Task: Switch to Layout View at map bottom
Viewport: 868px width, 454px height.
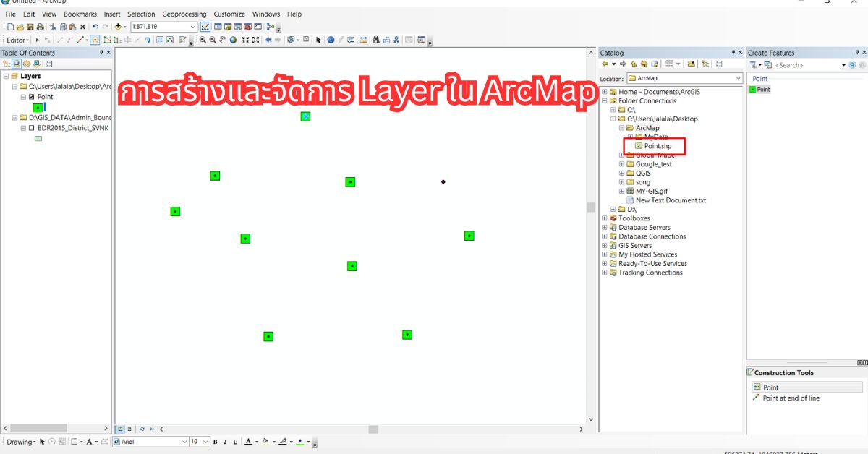Action: [129, 429]
